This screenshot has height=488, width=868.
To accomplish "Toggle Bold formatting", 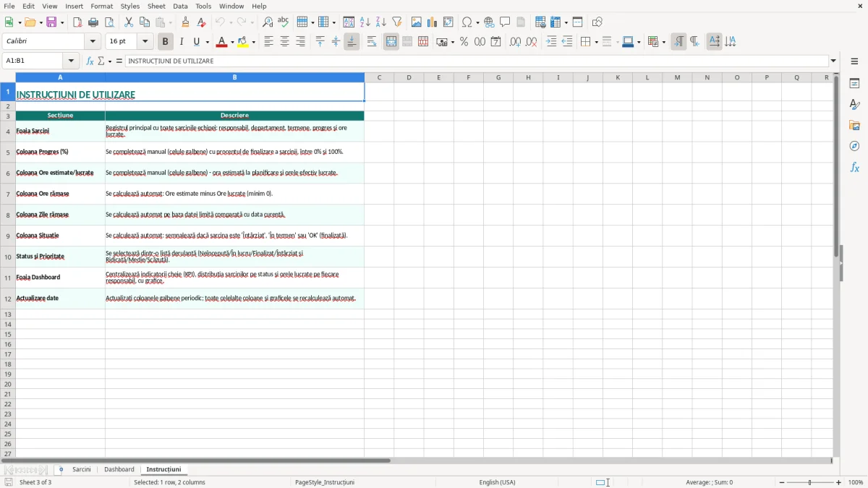I will (x=166, y=42).
